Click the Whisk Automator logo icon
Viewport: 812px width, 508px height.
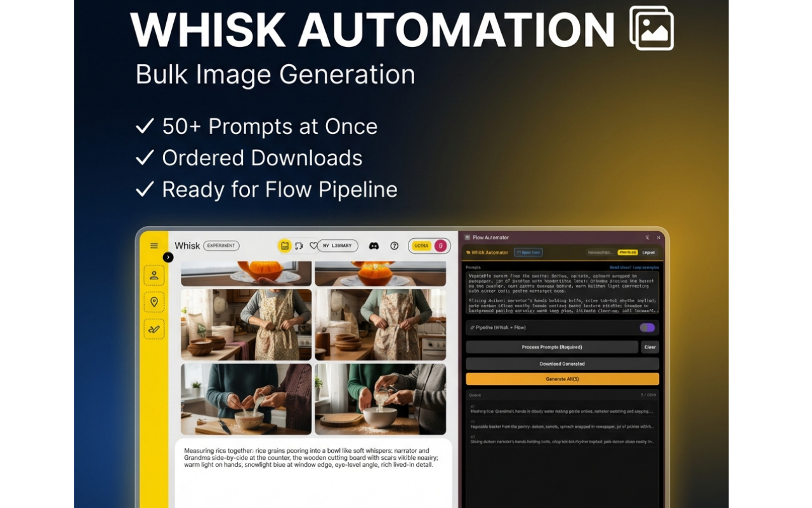coord(468,252)
